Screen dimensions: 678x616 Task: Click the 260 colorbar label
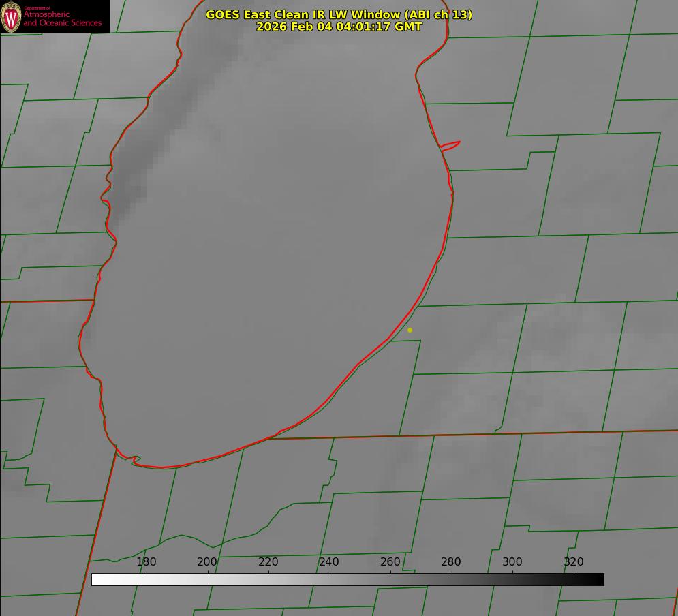click(390, 561)
